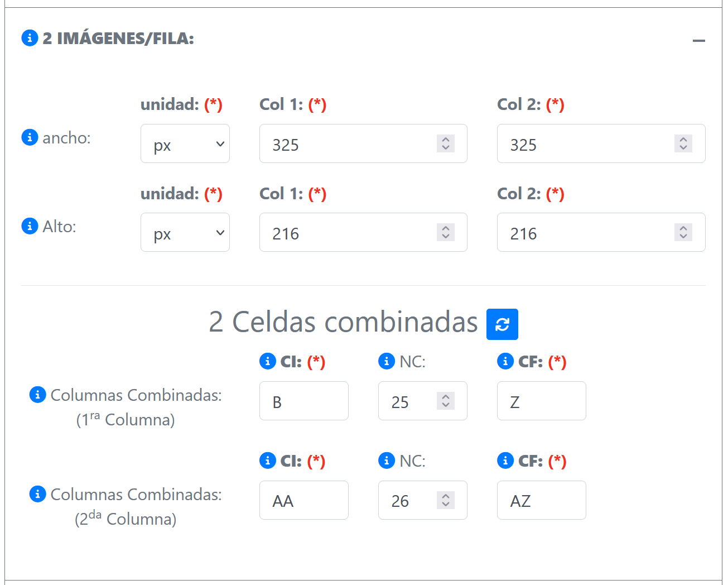728x585 pixels.
Task: Click the ancho Col 1 stepper arrows
Action: 445,144
